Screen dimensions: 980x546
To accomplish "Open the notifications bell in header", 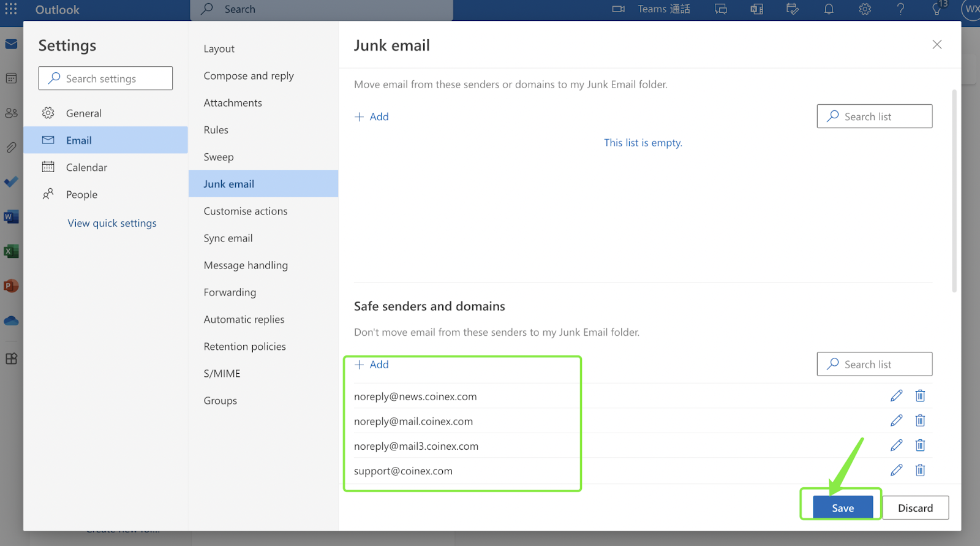I will (829, 9).
